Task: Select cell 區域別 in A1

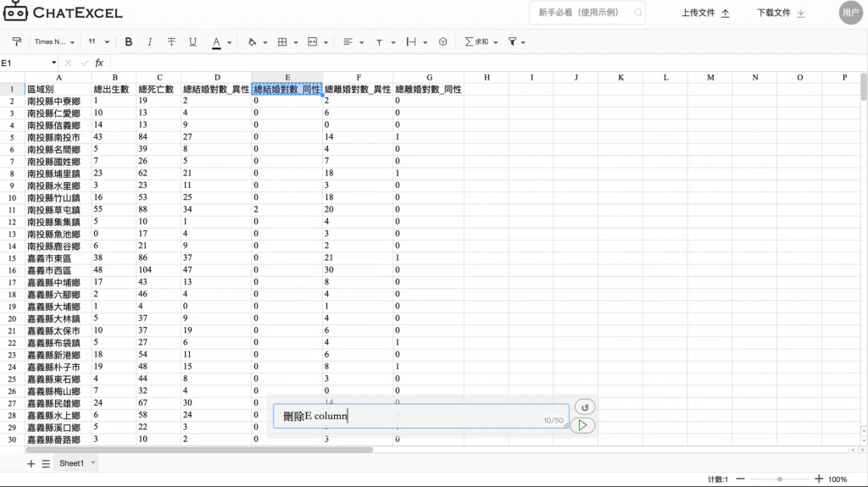Action: (58, 89)
